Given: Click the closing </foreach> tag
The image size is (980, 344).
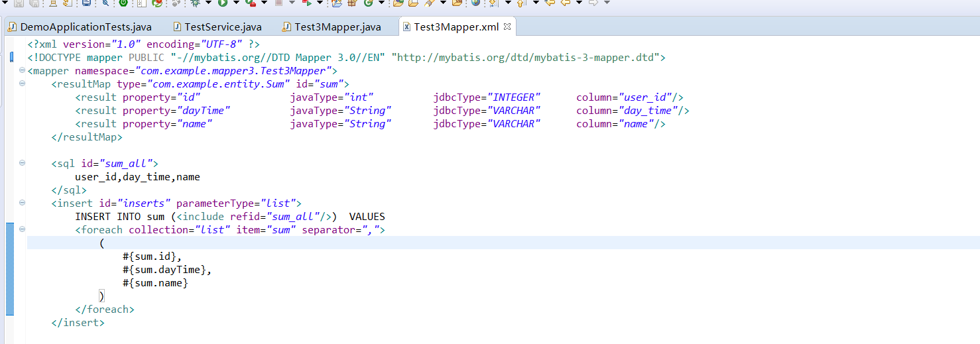Looking at the screenshot, I should point(105,310).
